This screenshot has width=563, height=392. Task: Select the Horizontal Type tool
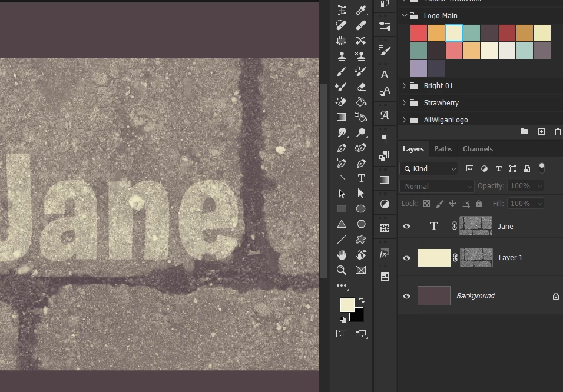coord(361,178)
